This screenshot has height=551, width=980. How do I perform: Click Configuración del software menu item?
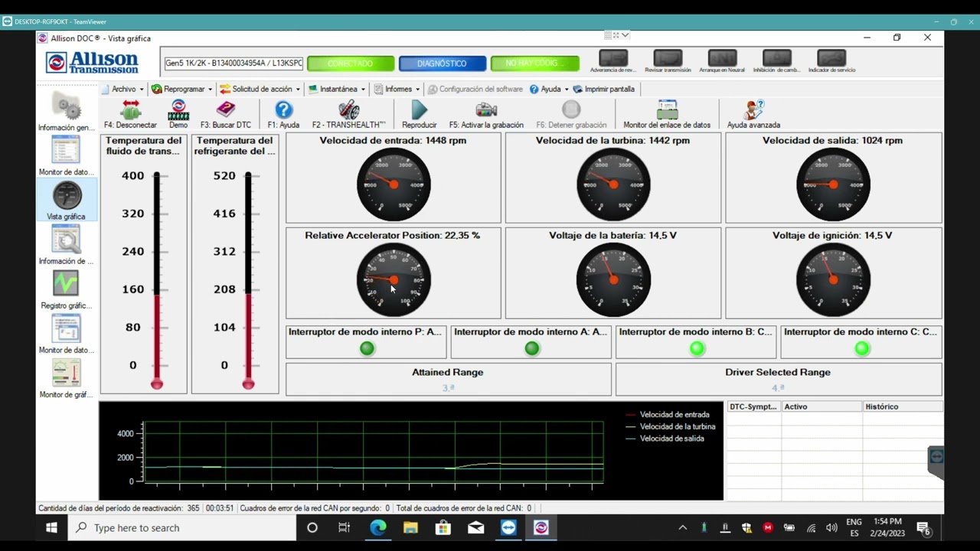pos(475,89)
